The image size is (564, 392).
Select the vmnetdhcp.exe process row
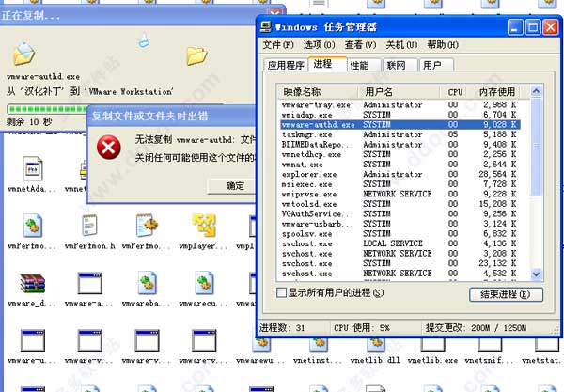(399, 154)
